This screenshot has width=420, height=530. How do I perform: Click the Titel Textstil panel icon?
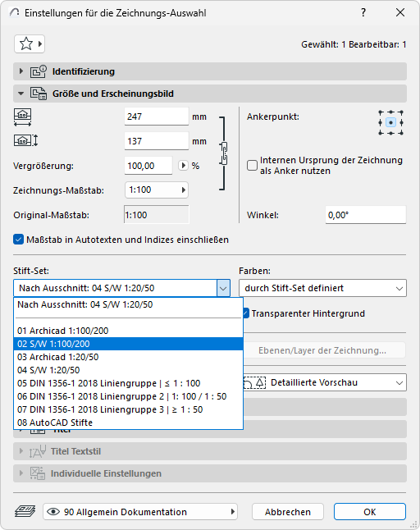coord(38,451)
